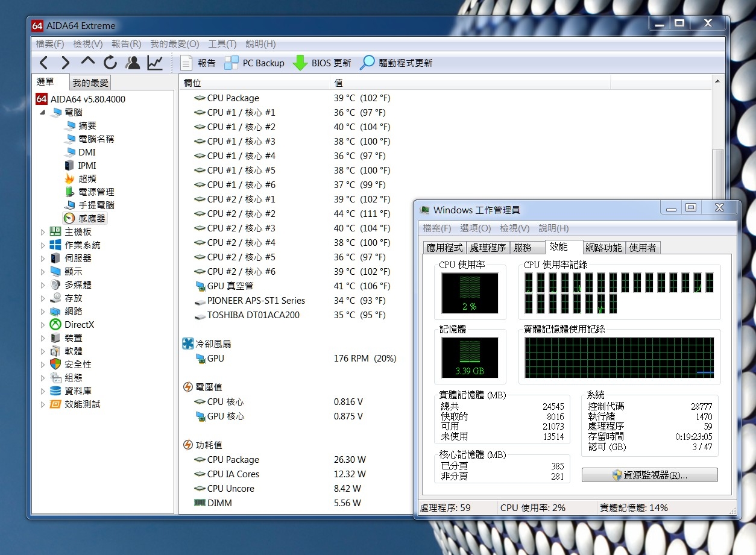Click the 資源監視器(R)... button

[x=649, y=475]
